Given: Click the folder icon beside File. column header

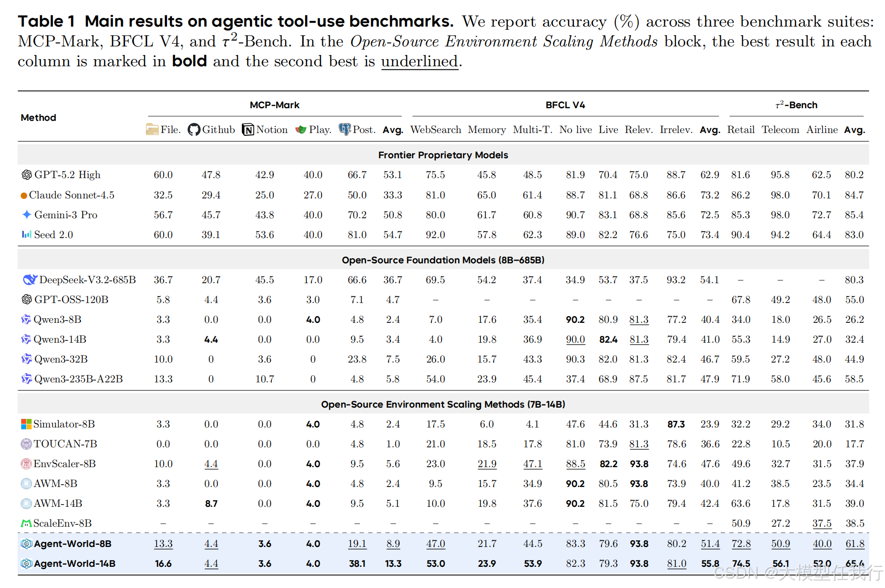Looking at the screenshot, I should 152,130.
